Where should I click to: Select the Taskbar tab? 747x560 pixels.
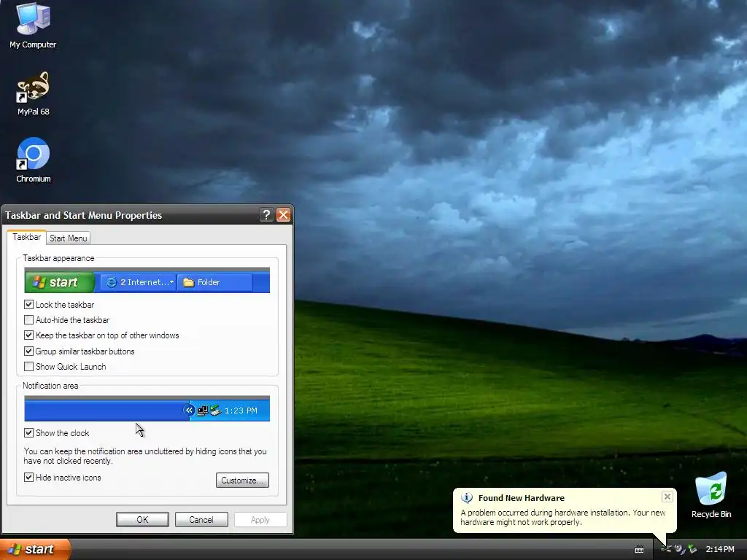point(27,237)
